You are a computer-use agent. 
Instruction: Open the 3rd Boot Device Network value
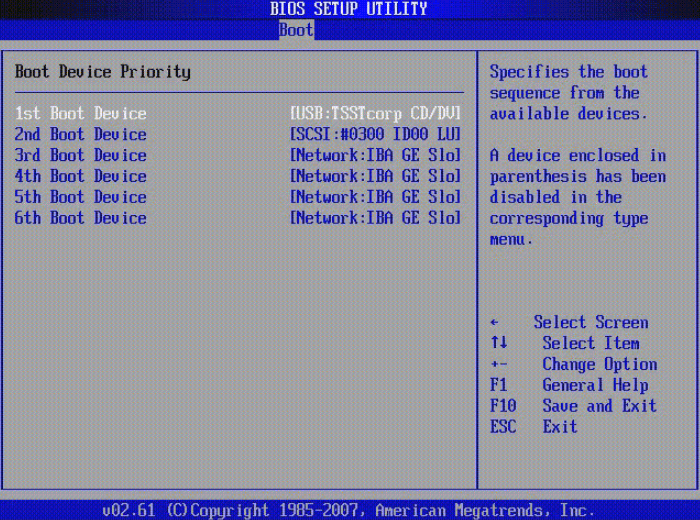tap(375, 156)
